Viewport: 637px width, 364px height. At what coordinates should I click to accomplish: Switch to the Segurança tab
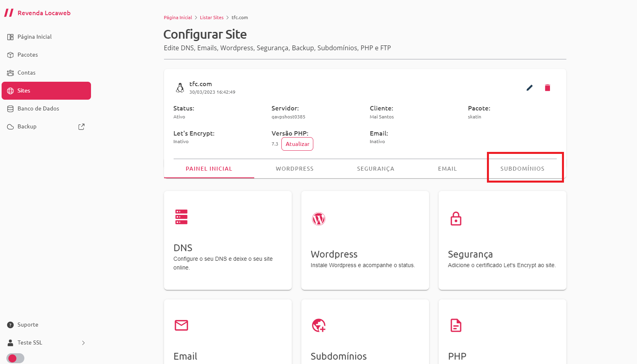(376, 169)
